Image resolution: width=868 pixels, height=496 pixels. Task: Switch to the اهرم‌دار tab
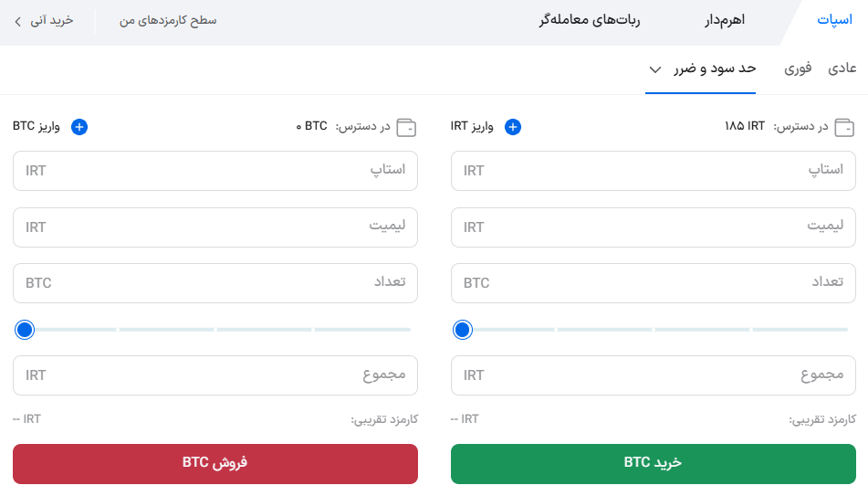(726, 20)
